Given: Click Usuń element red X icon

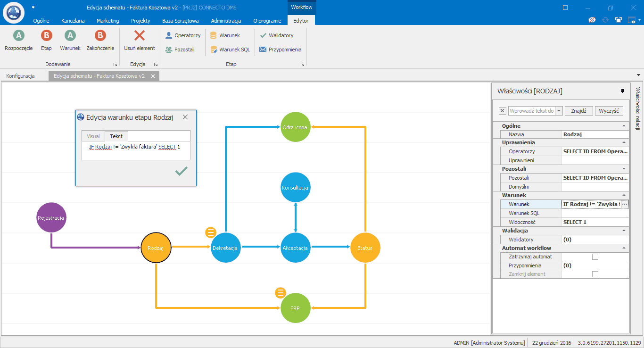Looking at the screenshot, I should tap(140, 36).
